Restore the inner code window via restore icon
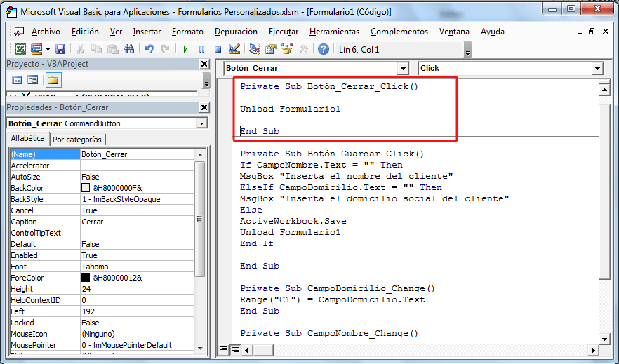 592,32
